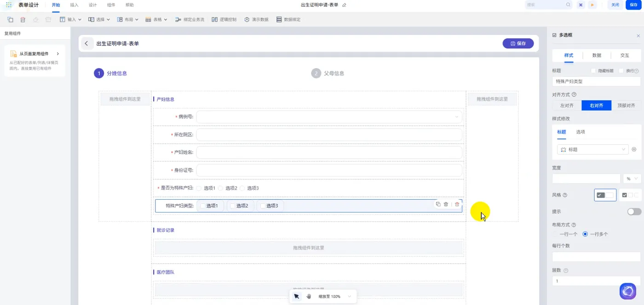Click the purple 保存 button in the form header
644x305 pixels.
[518, 43]
